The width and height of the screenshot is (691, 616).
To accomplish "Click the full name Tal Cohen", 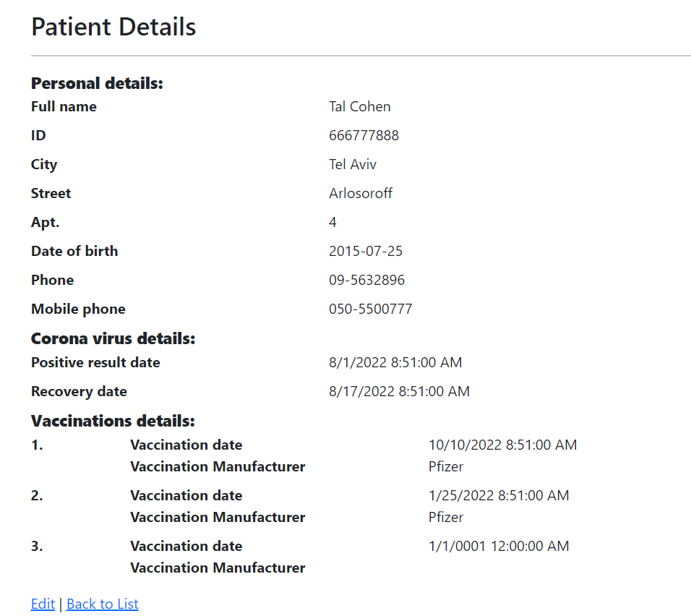I will coord(359,106).
